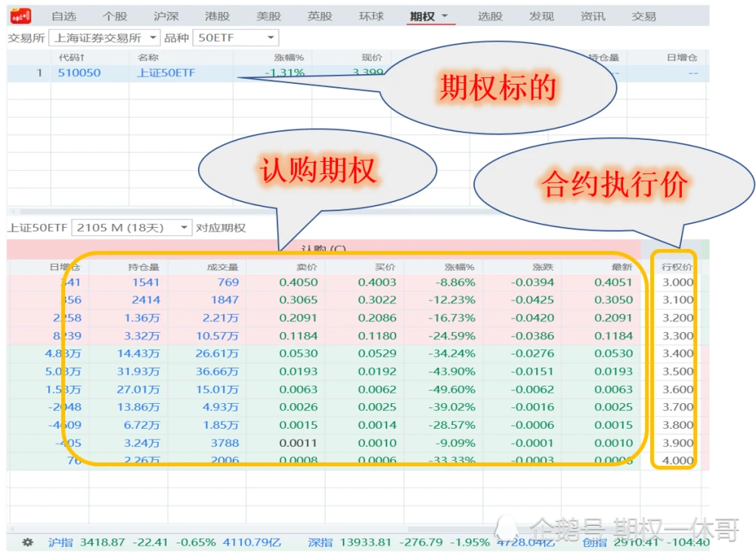Click sell price 0.3065
The height and width of the screenshot is (556, 756).
click(299, 300)
